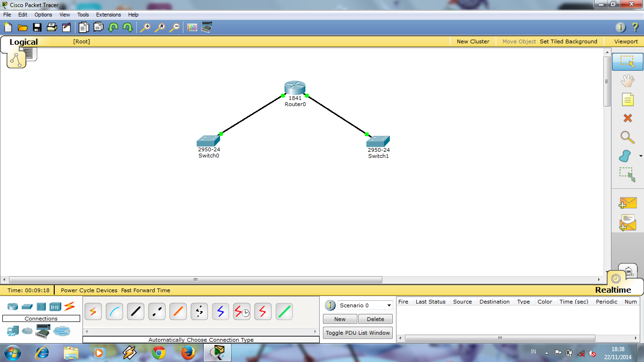Add a Simple PDU envelope
Image resolution: width=644 pixels, height=362 pixels.
pyautogui.click(x=627, y=203)
